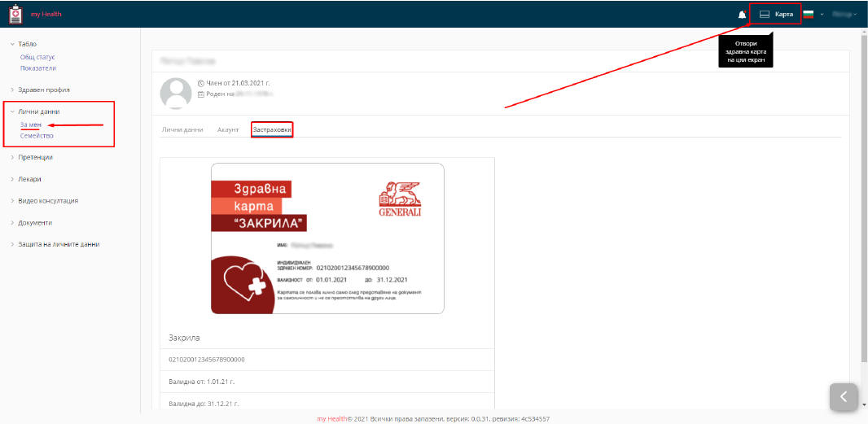Open the Семейство page
The image size is (868, 424).
[x=37, y=136]
